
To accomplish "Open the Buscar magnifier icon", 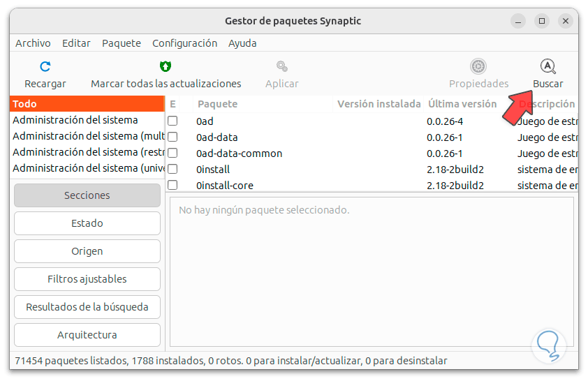I will point(548,67).
